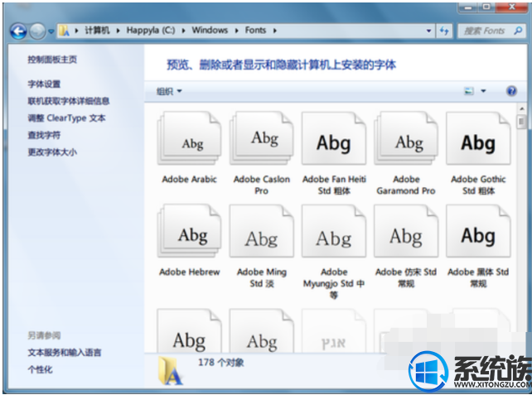Screen dimensions: 532x395
Task: Expand the arrow after 计算机 breadcrumb
Action: [x=118, y=31]
